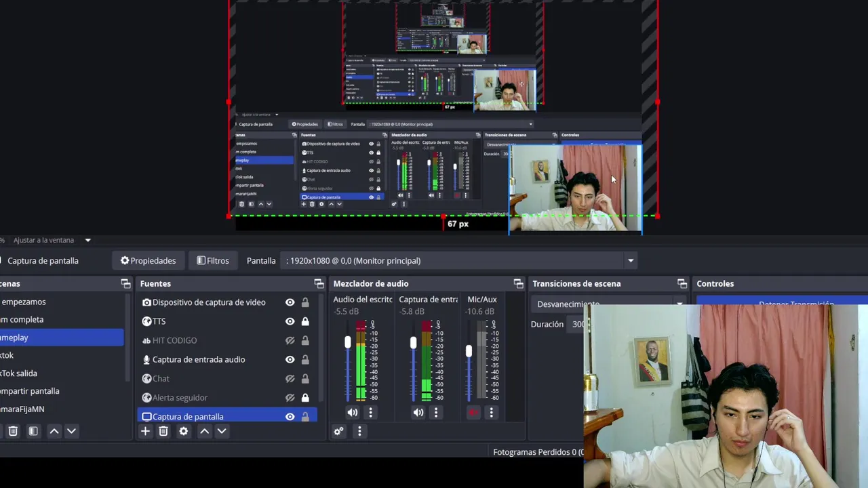868x488 pixels.
Task: Unlock the Alerta seguidor source
Action: (x=305, y=397)
